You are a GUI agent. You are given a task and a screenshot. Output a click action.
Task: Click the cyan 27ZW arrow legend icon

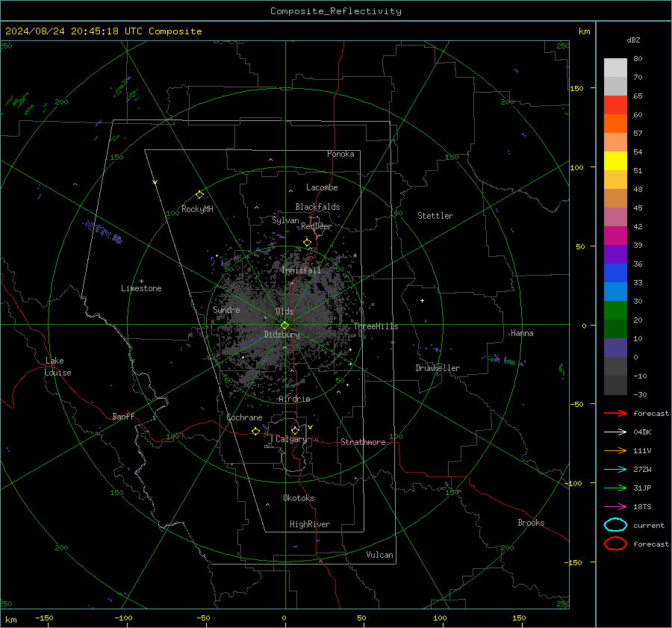615,470
